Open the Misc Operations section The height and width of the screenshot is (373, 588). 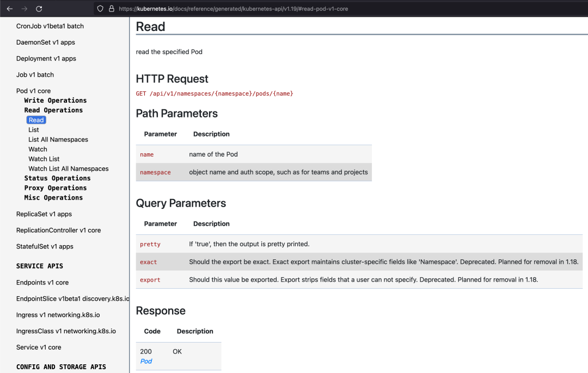tap(53, 197)
